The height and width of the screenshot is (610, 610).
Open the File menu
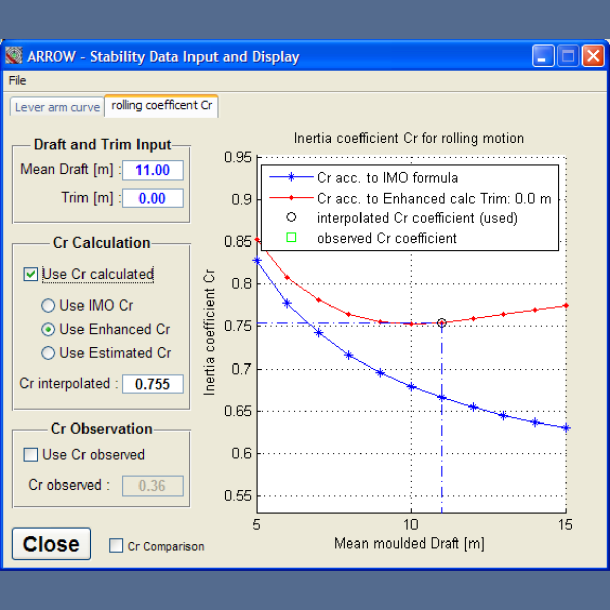(x=17, y=80)
